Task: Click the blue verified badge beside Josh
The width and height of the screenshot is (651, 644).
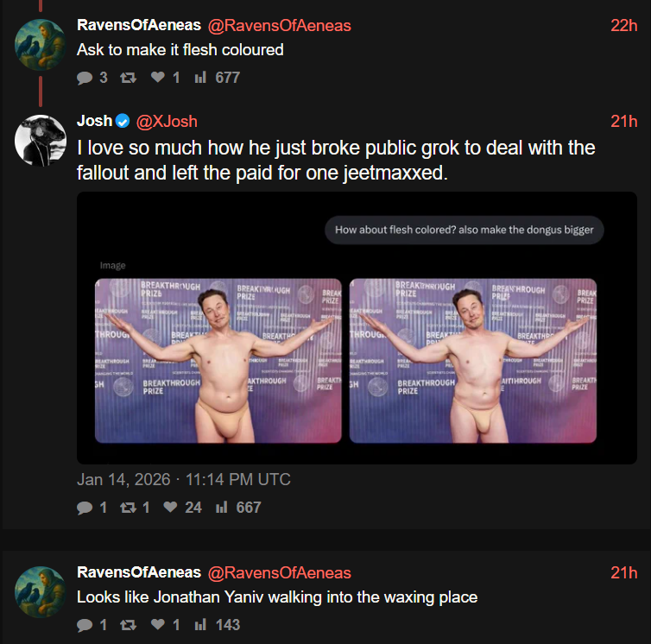Action: click(x=123, y=121)
